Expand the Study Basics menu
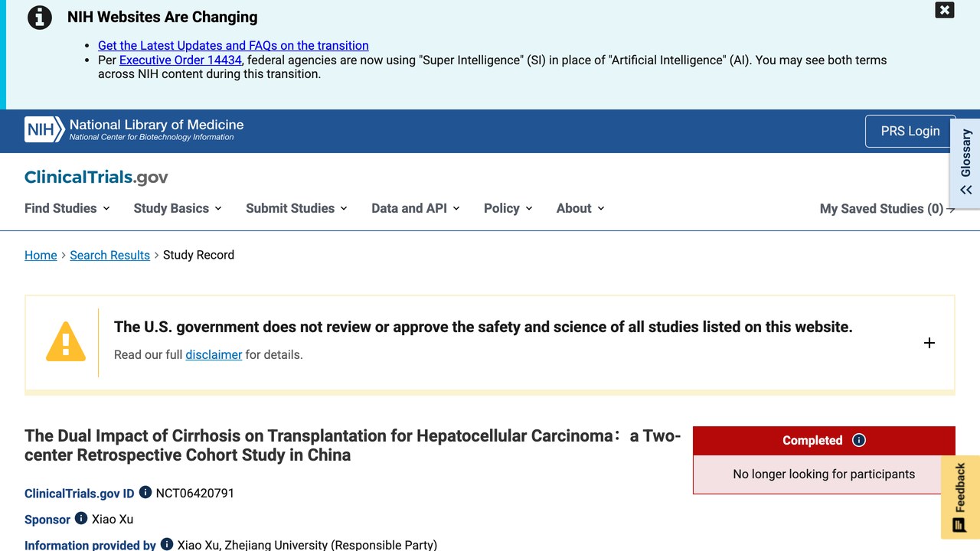 coord(178,208)
